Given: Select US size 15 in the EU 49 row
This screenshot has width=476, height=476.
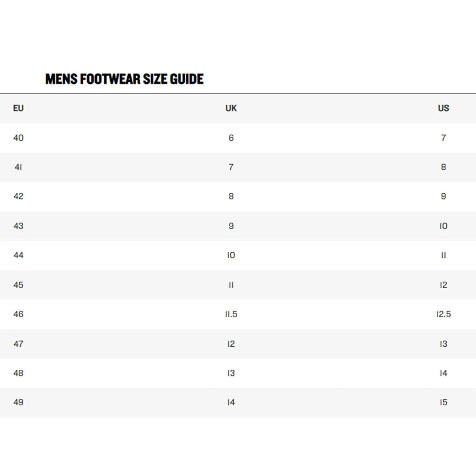Looking at the screenshot, I should tap(443, 402).
